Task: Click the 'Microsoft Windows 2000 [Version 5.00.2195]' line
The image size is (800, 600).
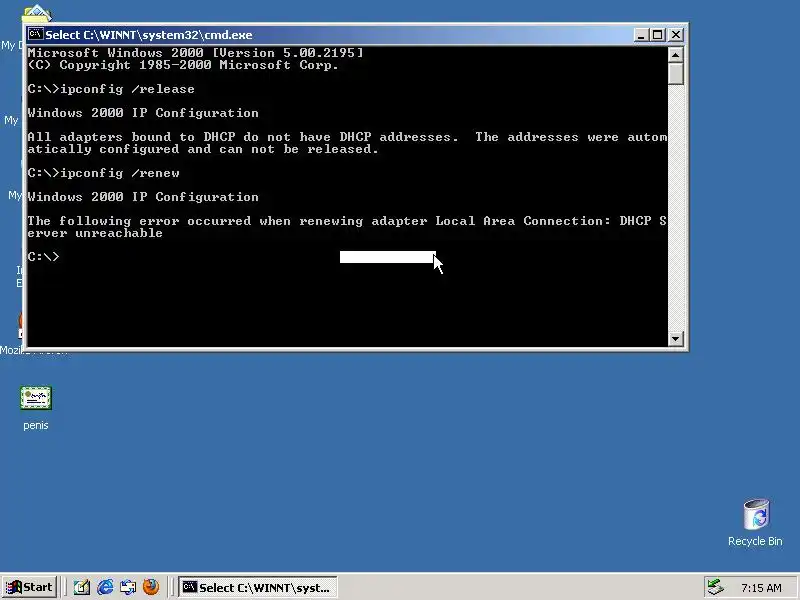Action: point(195,53)
